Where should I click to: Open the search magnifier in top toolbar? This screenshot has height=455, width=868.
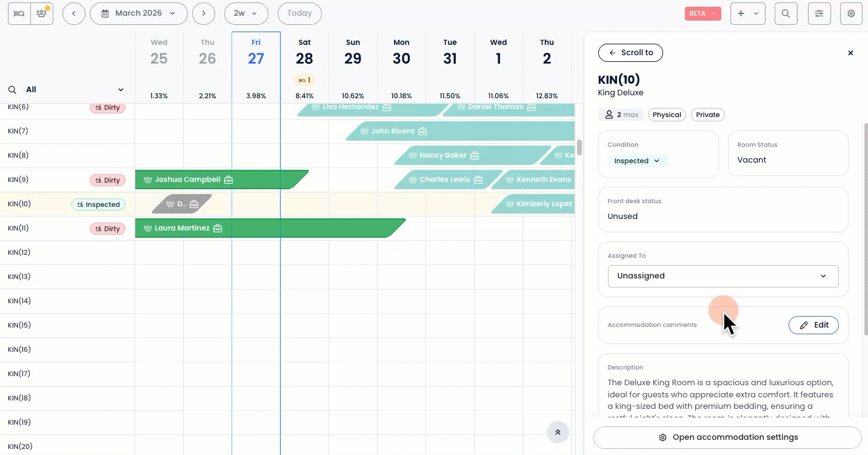pos(786,13)
